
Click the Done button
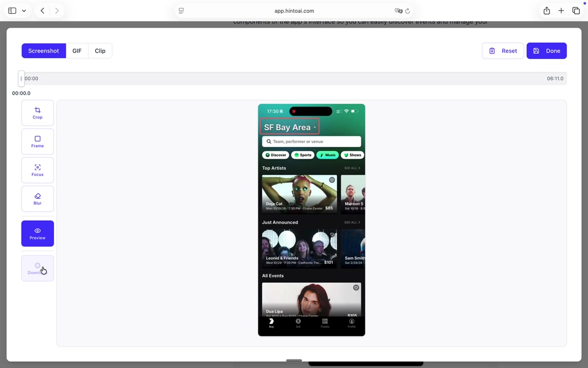pyautogui.click(x=546, y=51)
